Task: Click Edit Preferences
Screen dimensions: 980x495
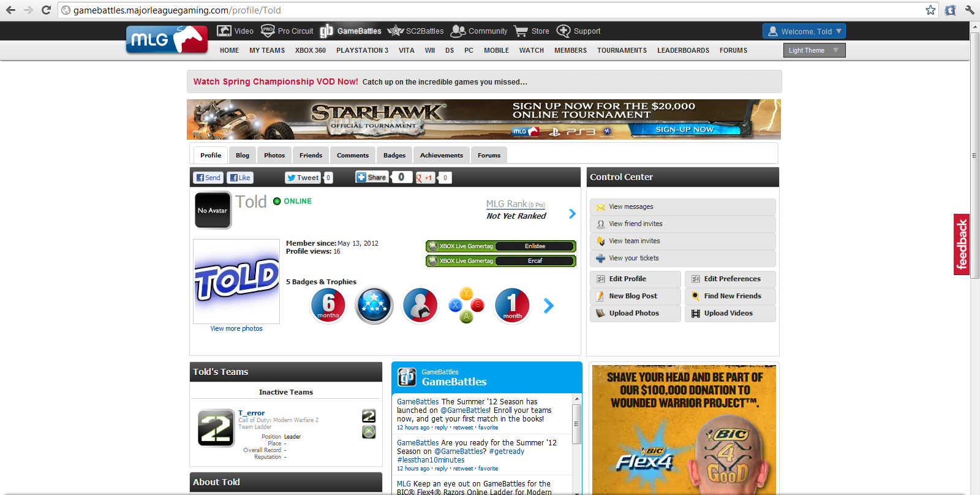Action: pyautogui.click(x=730, y=279)
